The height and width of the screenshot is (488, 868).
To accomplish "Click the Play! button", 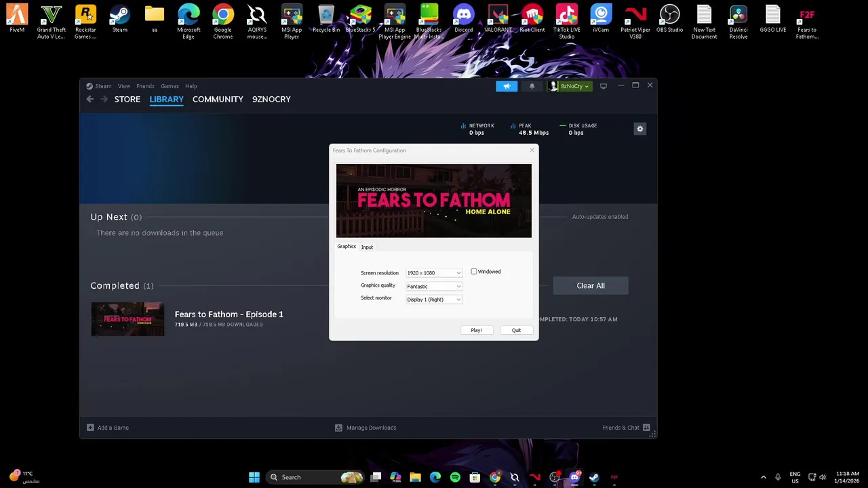I will coord(476,330).
